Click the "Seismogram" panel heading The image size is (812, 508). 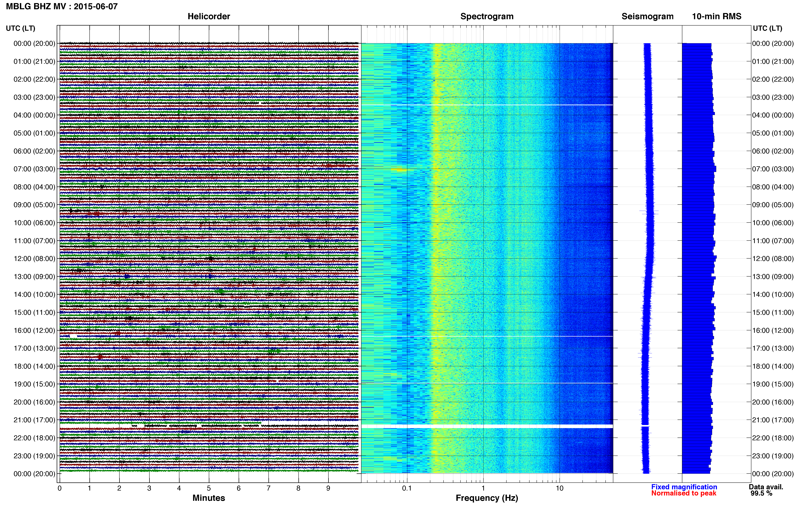(x=648, y=16)
